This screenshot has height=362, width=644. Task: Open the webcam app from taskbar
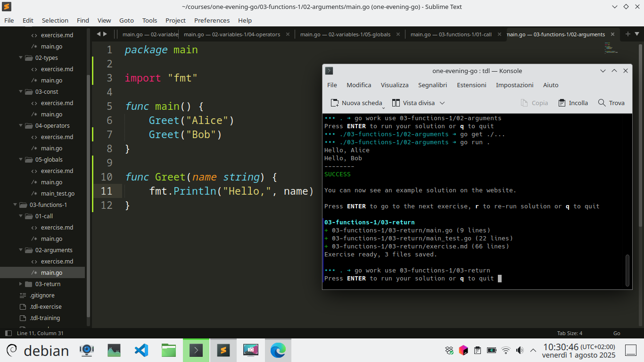point(87,350)
